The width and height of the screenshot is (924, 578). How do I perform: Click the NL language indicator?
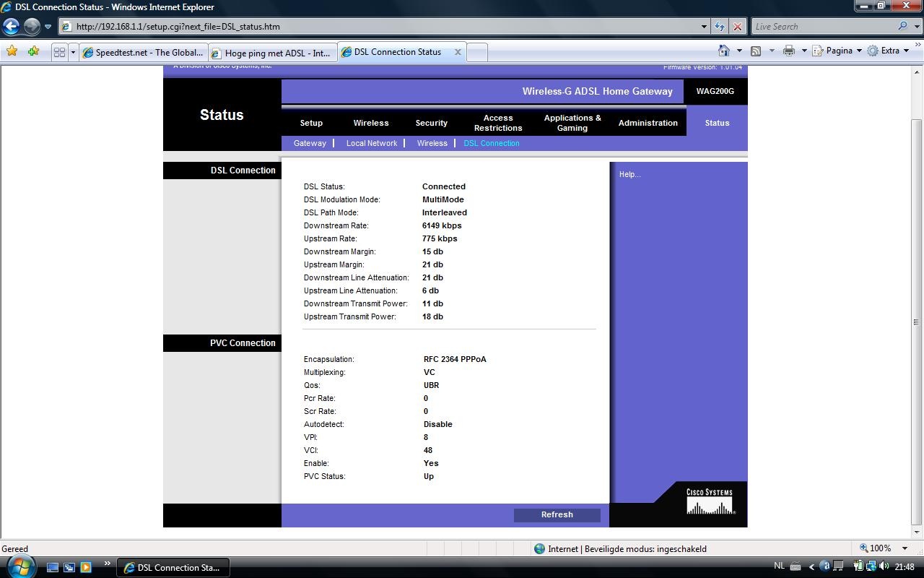pos(779,566)
